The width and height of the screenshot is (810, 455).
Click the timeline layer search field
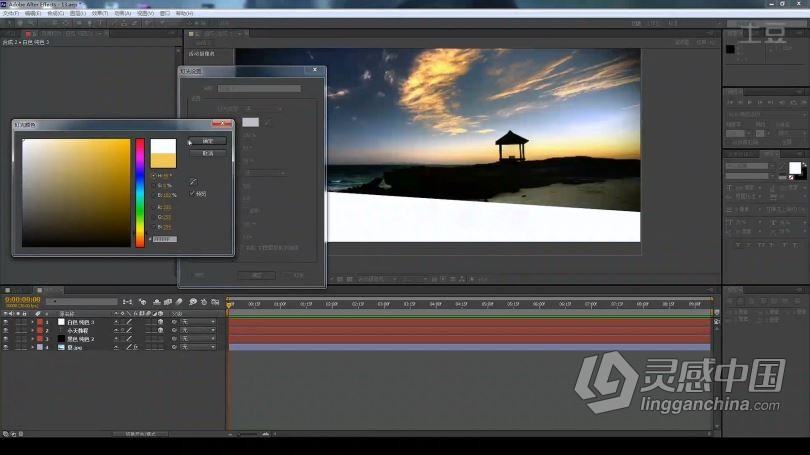point(83,302)
